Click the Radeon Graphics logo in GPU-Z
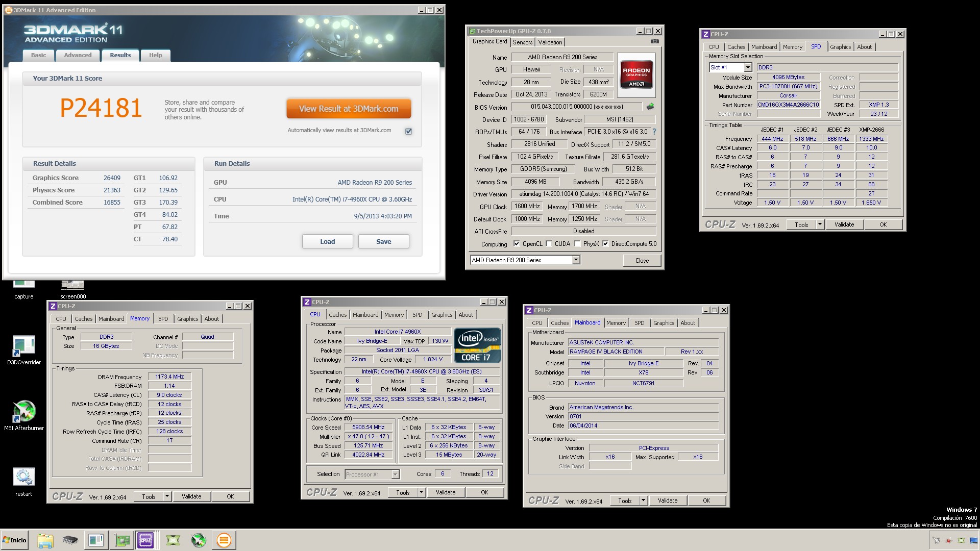This screenshot has width=980, height=551. (636, 74)
